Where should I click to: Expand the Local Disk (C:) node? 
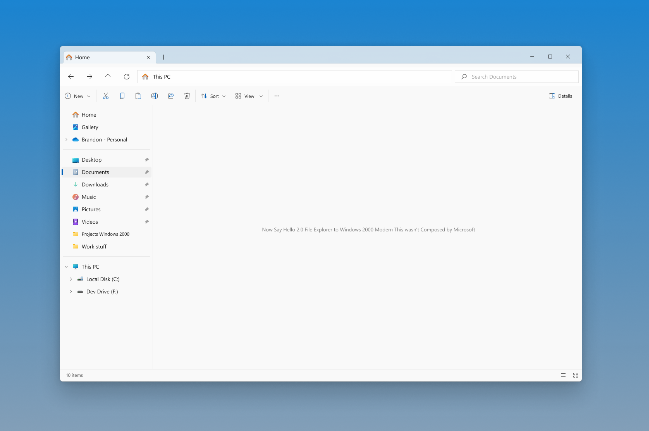(71, 279)
